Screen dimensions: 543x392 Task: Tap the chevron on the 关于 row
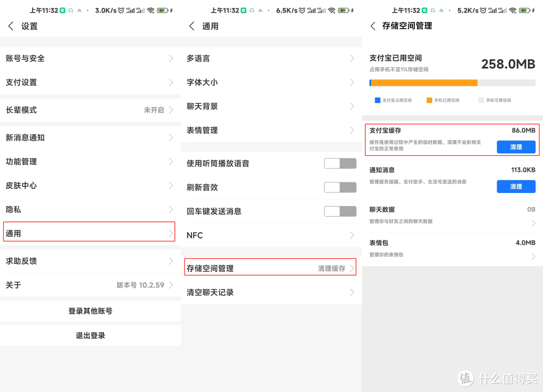tap(171, 285)
